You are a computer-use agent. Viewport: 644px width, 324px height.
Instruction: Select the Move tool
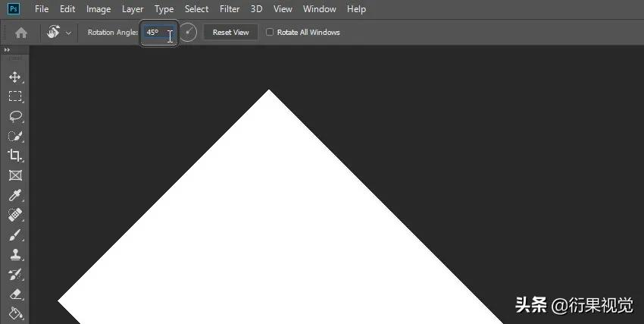coord(15,77)
